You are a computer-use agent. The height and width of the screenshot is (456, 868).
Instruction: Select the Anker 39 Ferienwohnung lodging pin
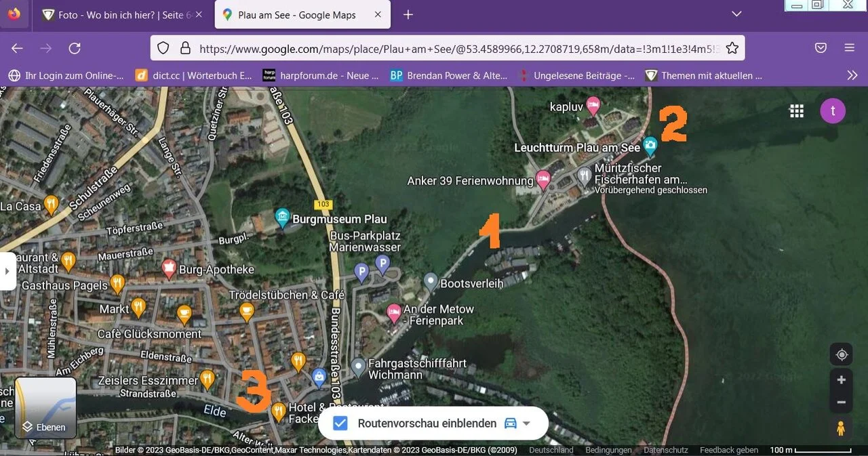pos(543,180)
